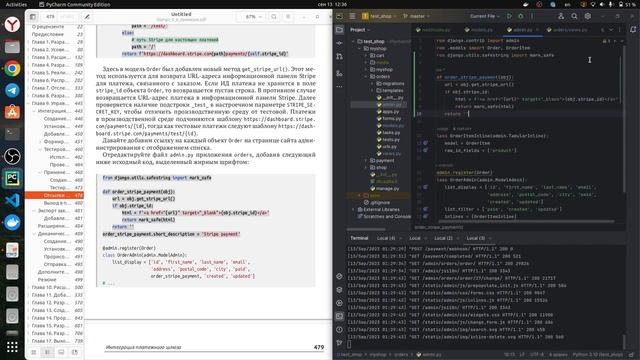Screen dimensions: 640x360
Task: Show all applications grid
Action: tap(12, 347)
